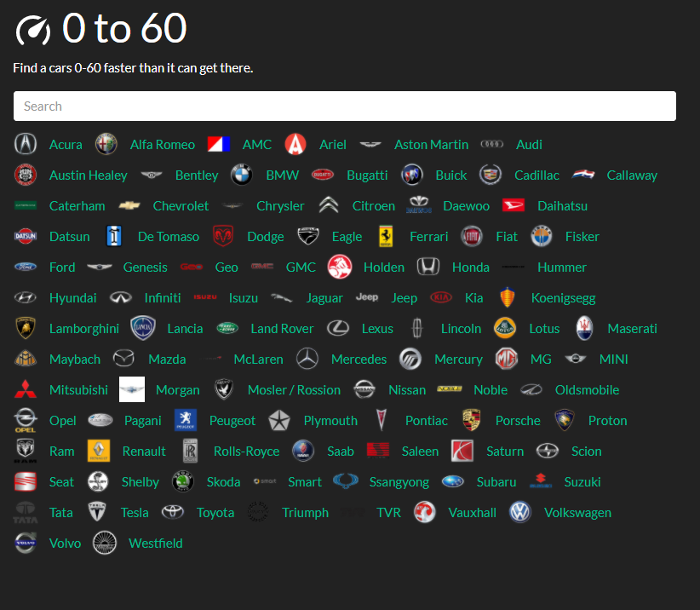This screenshot has width=700, height=610.
Task: Select the Mosler / Rossion link
Action: click(294, 390)
